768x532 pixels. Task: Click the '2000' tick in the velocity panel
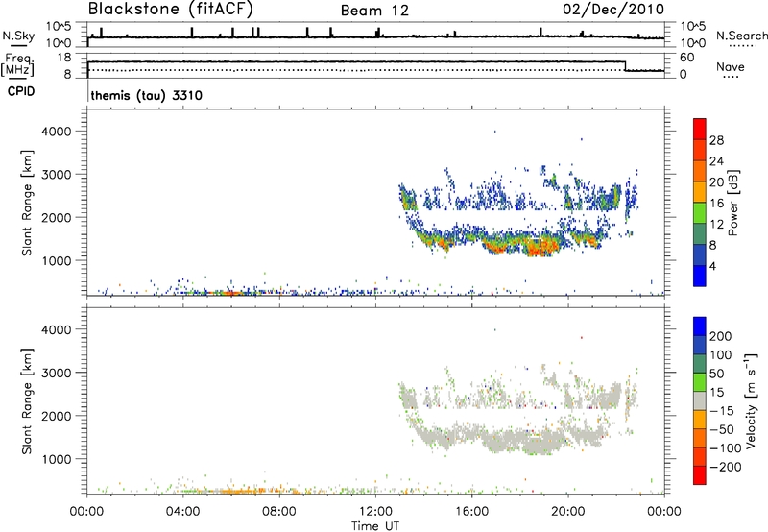coord(56,416)
